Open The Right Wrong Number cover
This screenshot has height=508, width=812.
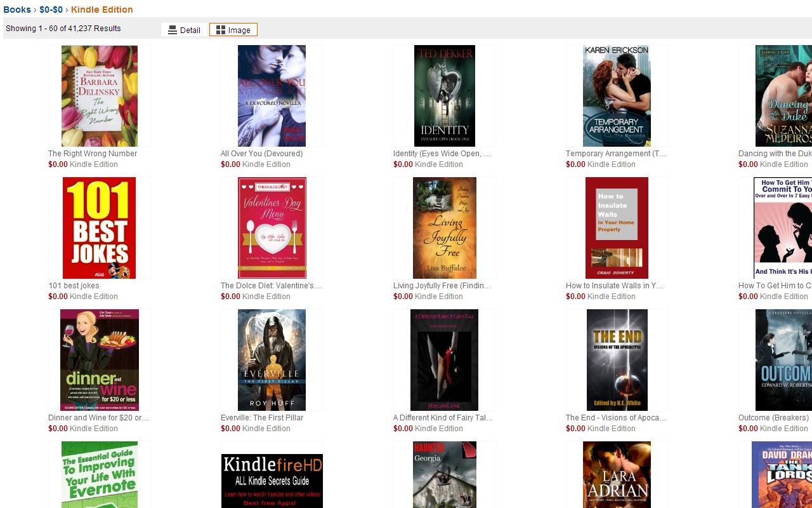100,96
